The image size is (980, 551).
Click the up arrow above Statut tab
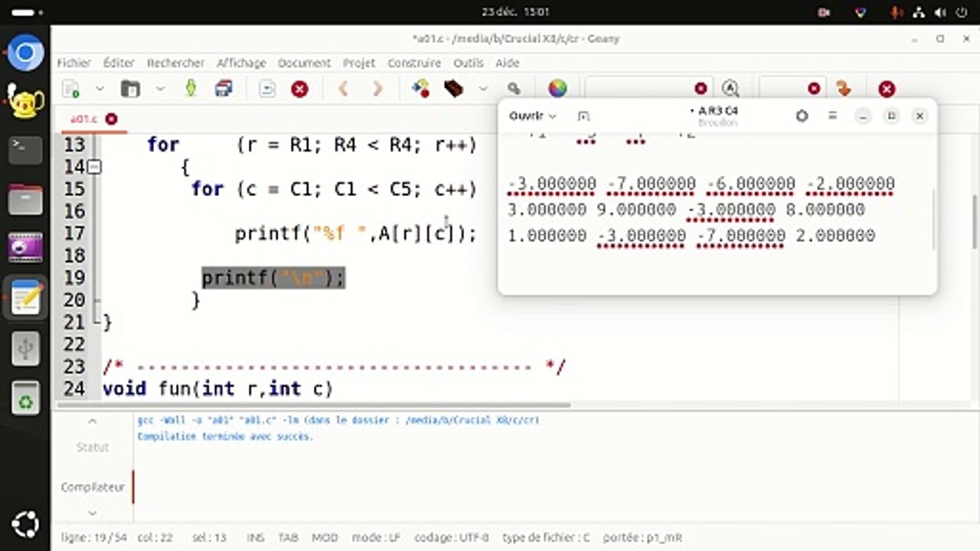click(93, 421)
